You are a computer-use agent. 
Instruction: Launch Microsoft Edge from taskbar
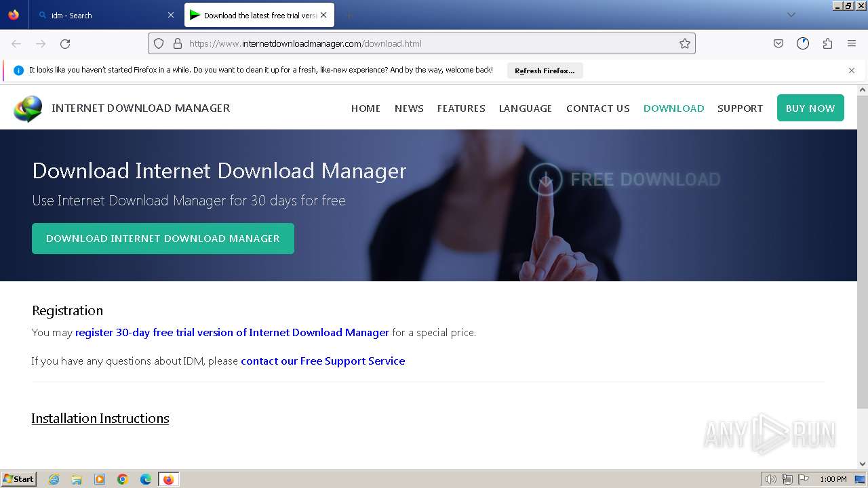(146, 479)
